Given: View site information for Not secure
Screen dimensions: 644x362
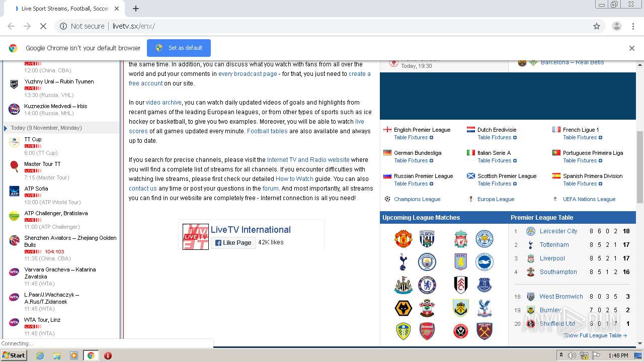Looking at the screenshot, I should coord(82,26).
